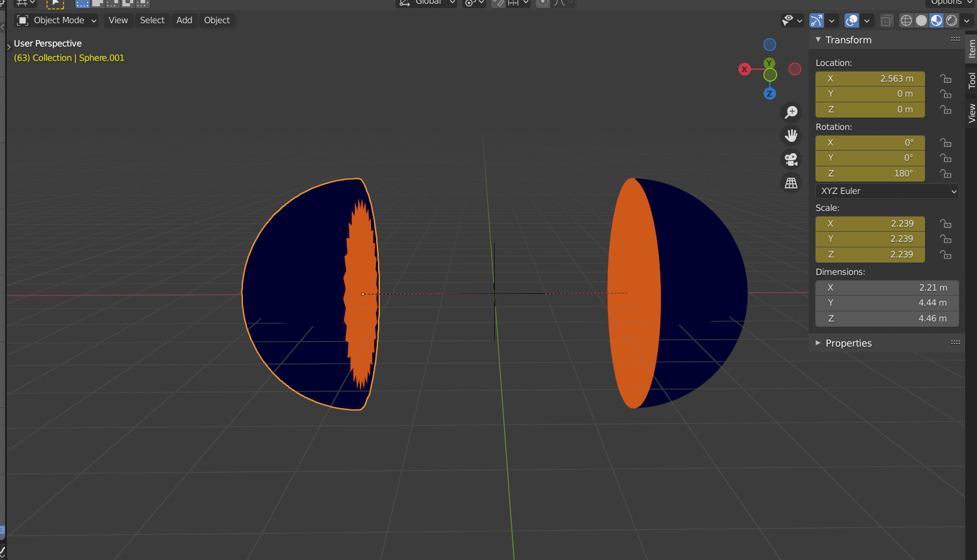Click the green Y axis label on gizmo
This screenshot has width=977, height=560.
(770, 63)
